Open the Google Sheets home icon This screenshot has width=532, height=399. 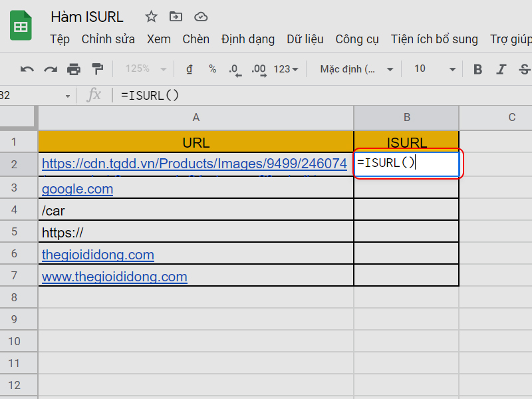click(x=21, y=25)
